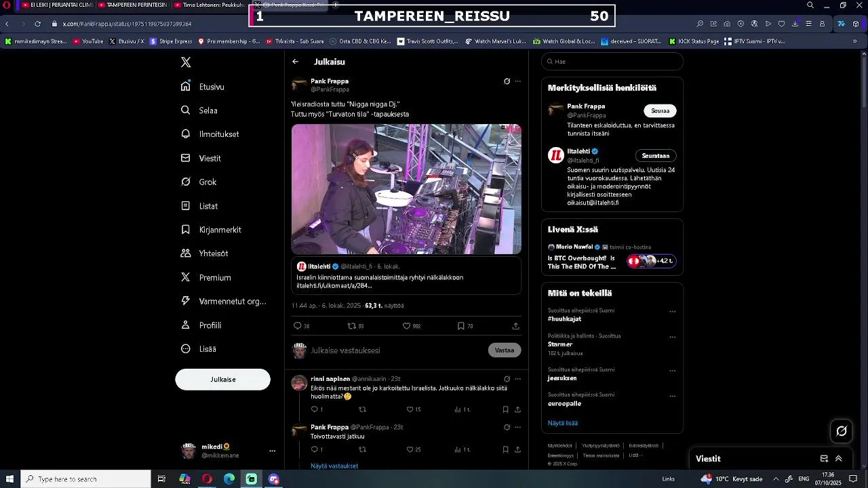
Task: Expand the Viestit messages drawer
Action: [839, 459]
